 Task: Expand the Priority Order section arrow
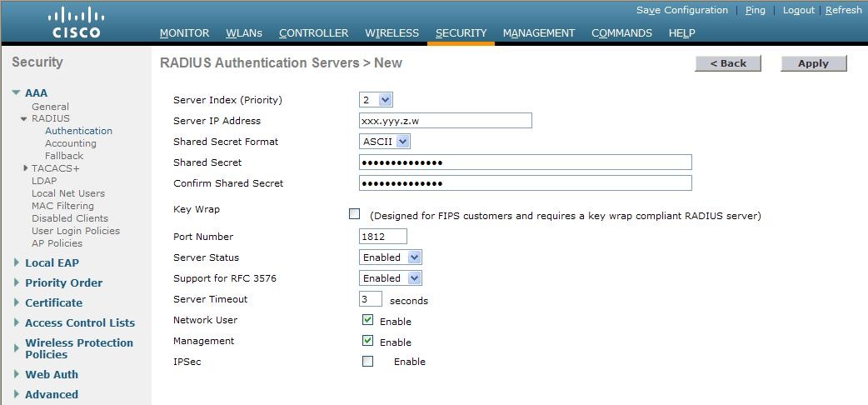click(17, 282)
